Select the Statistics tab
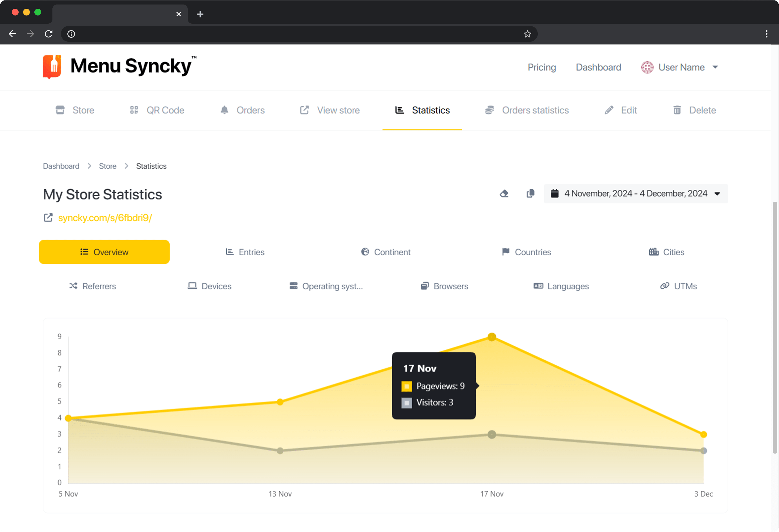 [x=422, y=110]
